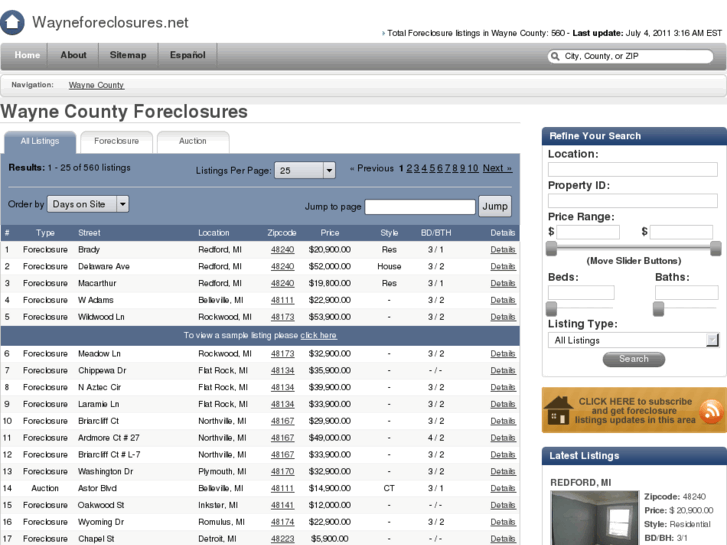Go to results page 10
Screen dimensions: 727x545
[x=472, y=168]
